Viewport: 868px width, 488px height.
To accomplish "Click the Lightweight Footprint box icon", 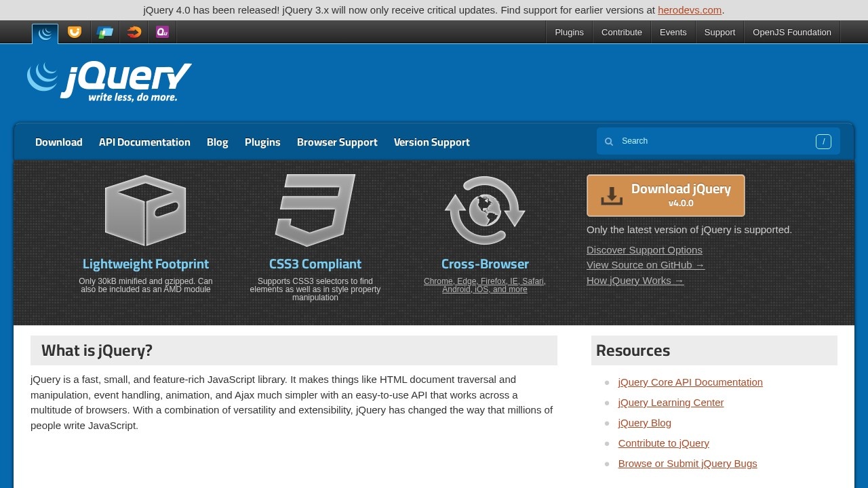I will point(145,210).
